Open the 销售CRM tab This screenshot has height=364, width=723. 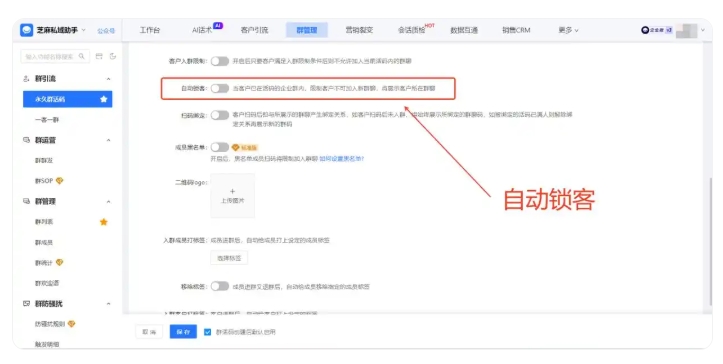click(516, 30)
